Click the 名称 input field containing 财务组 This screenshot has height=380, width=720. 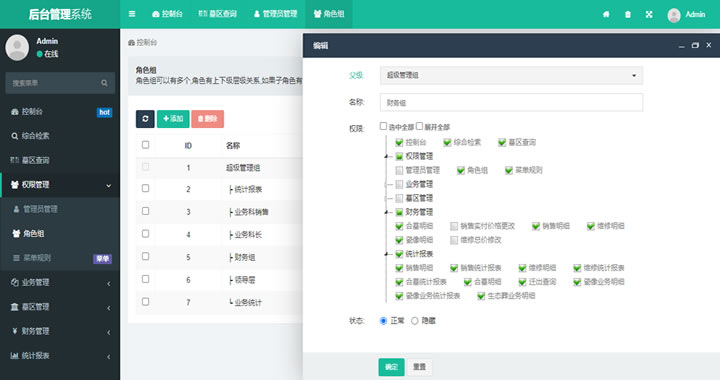(511, 102)
